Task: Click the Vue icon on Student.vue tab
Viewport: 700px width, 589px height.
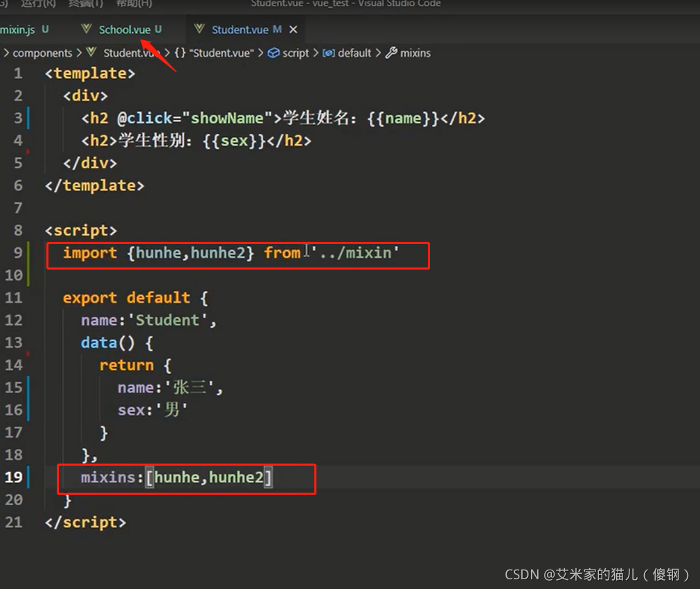Action: (x=199, y=29)
